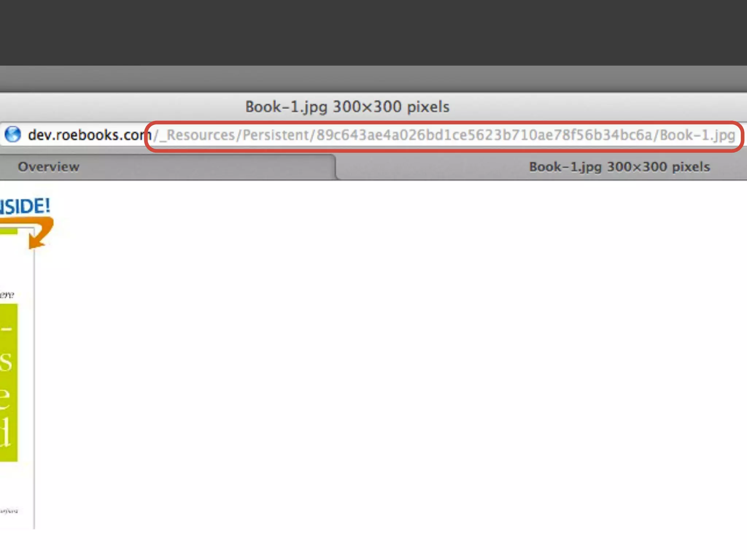Switch to the Overview tab
Screen dimensions: 747x560
coord(49,167)
